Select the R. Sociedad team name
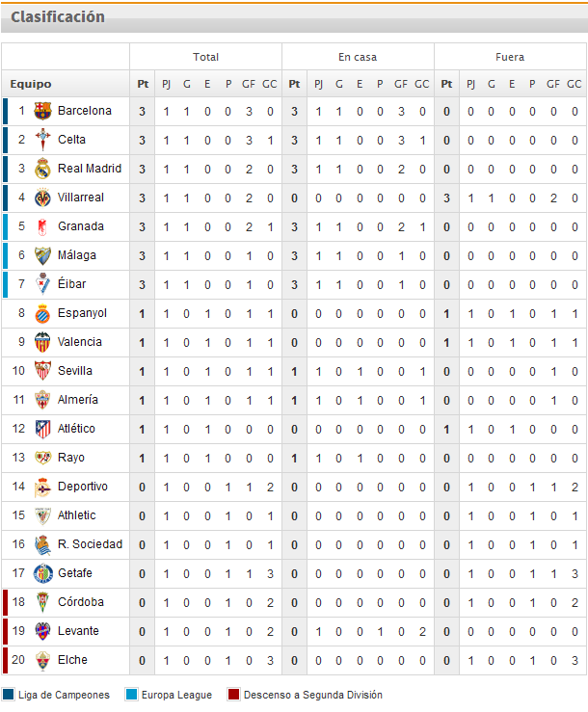588x712 pixels. 90,544
